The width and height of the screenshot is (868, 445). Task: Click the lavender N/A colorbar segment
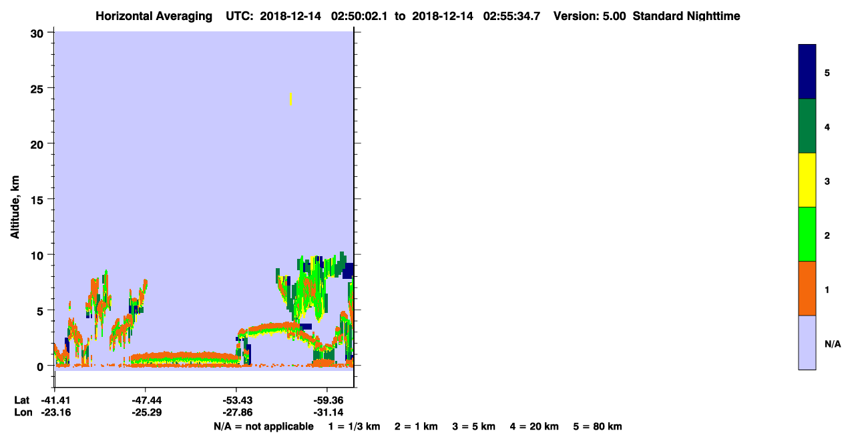click(x=807, y=342)
